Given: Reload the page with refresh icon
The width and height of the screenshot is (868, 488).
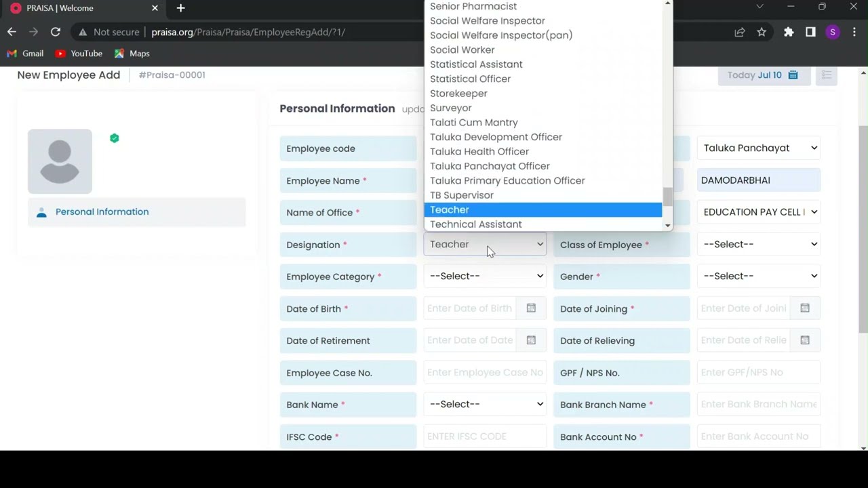Looking at the screenshot, I should point(56,32).
